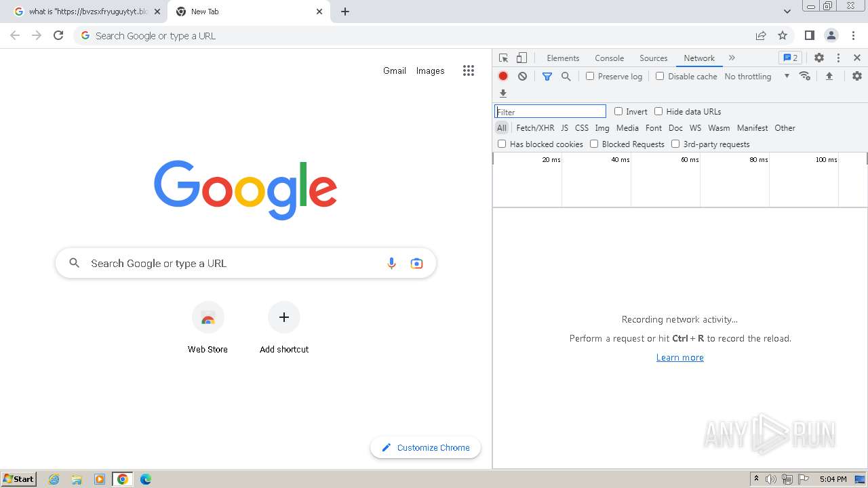Filter requests by Font type
The width and height of the screenshot is (868, 488).
tap(654, 128)
